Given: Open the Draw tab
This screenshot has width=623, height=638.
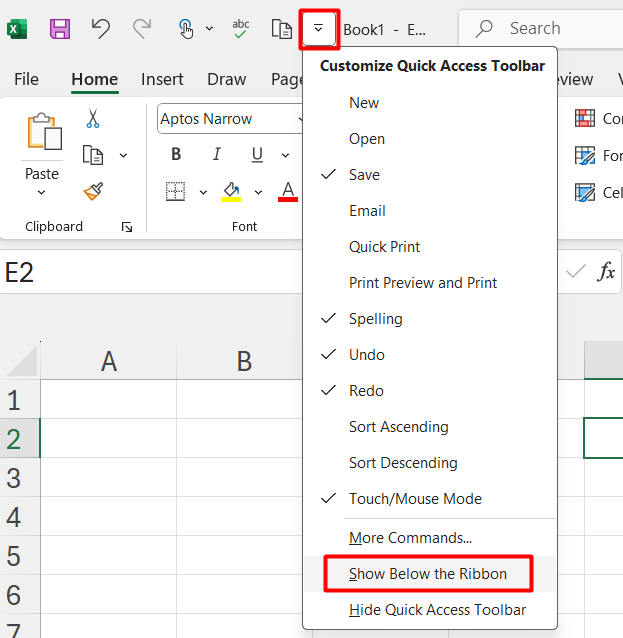Looking at the screenshot, I should pyautogui.click(x=227, y=79).
